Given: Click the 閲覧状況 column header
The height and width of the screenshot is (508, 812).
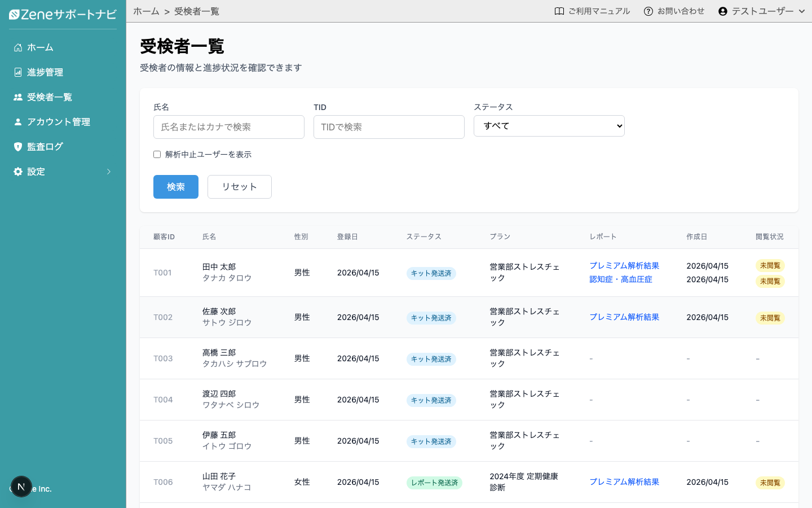Looking at the screenshot, I should [x=770, y=237].
